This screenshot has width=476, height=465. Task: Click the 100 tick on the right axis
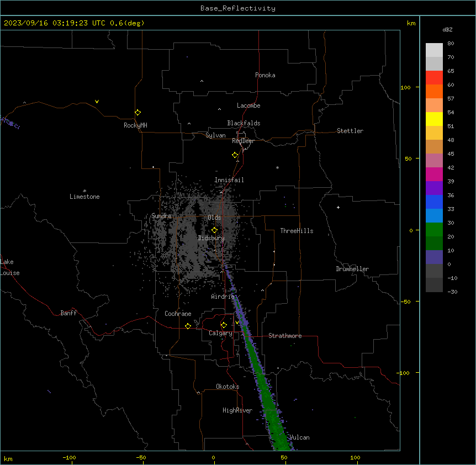click(x=405, y=87)
